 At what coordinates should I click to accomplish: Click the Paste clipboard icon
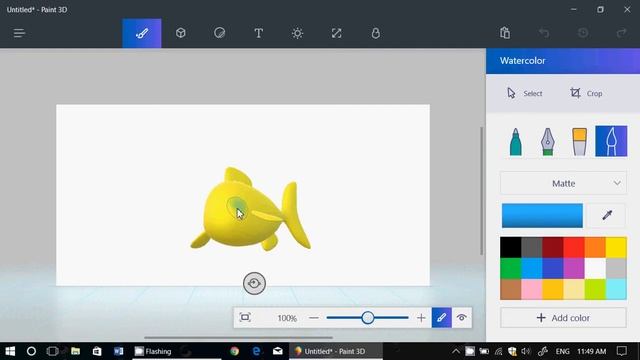click(x=505, y=33)
